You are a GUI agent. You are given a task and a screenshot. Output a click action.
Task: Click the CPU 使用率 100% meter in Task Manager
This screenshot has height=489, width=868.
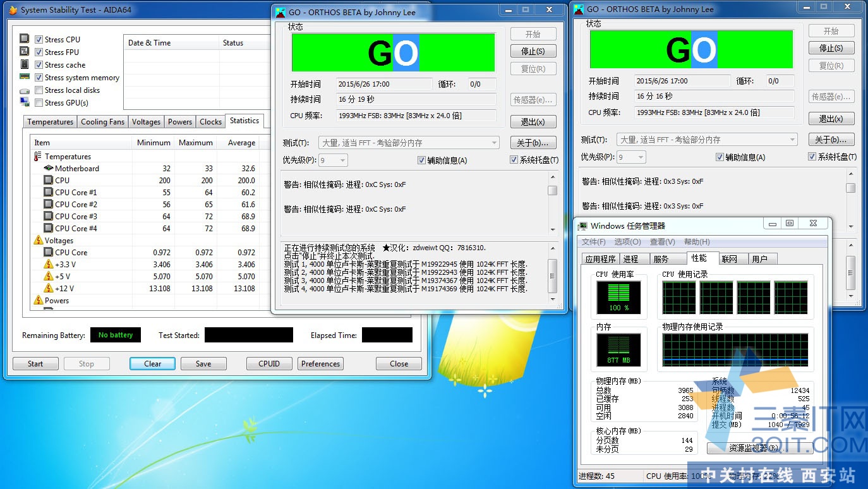618,298
